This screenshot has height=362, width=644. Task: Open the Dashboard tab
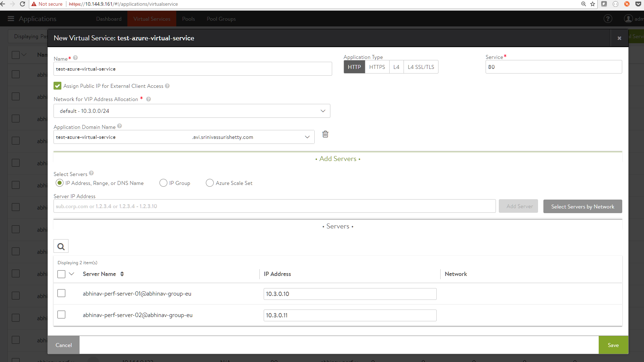pos(109,19)
